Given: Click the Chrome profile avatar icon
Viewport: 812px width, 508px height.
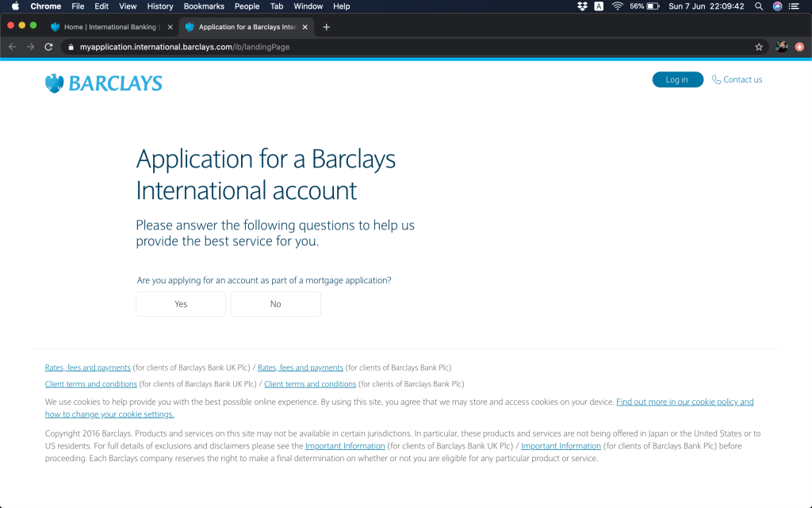Looking at the screenshot, I should click(x=781, y=47).
